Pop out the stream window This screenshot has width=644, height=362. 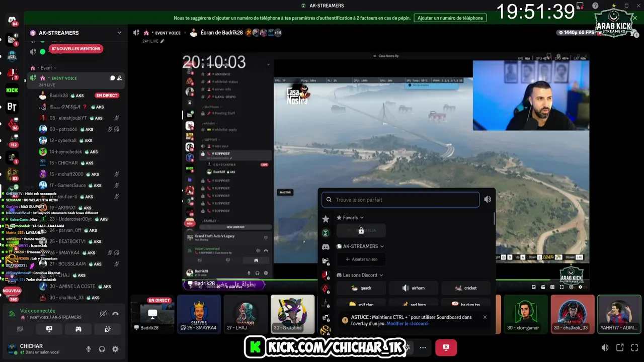[x=620, y=347]
